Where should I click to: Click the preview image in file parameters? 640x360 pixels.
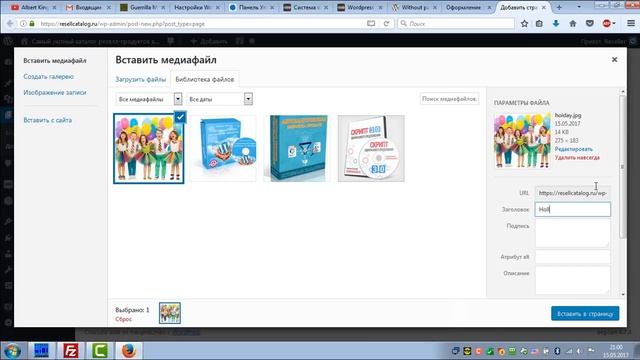[x=522, y=141]
